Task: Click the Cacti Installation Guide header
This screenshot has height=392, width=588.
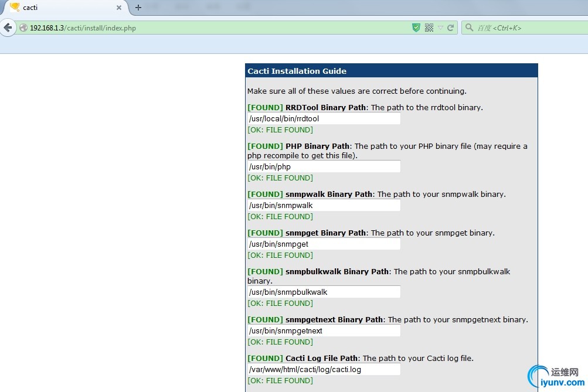Action: pyautogui.click(x=392, y=71)
